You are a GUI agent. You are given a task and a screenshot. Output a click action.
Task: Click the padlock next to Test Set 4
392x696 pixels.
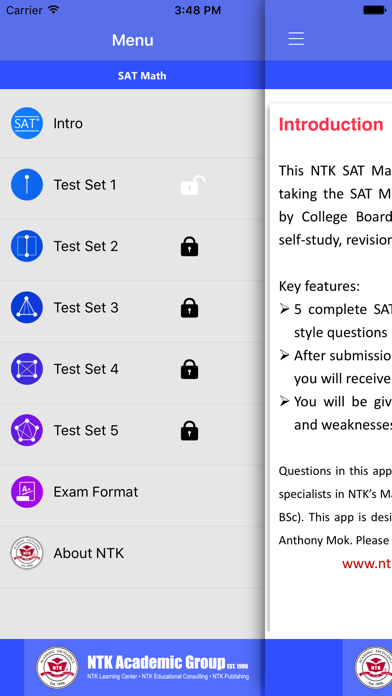pyautogui.click(x=190, y=369)
